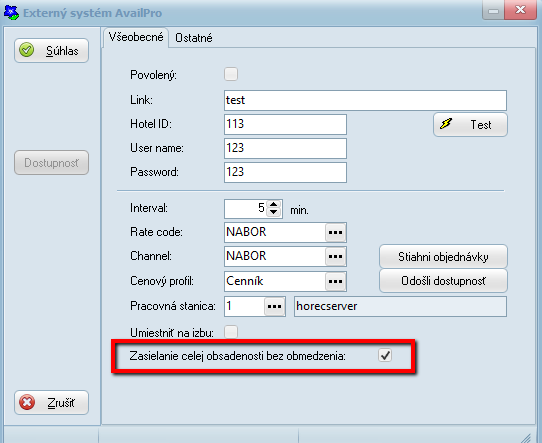The image size is (542, 443).
Task: Enable the Povolený checkbox
Action: pos(231,74)
